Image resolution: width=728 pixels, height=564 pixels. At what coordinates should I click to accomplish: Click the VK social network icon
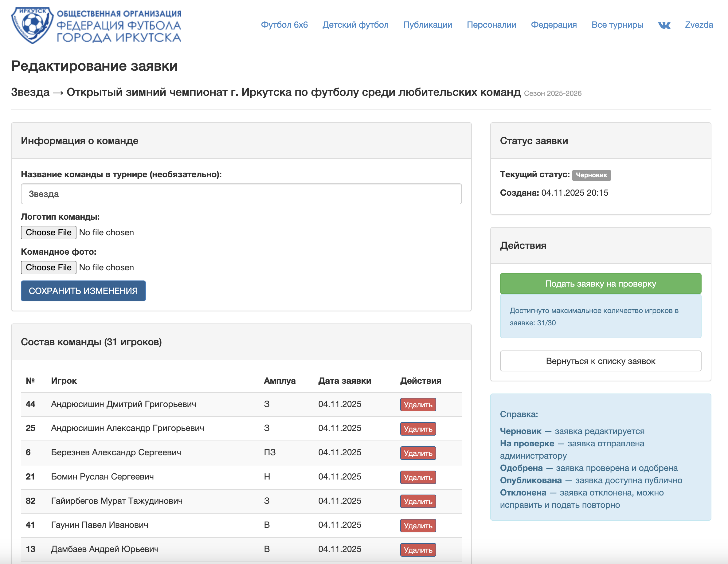coord(664,25)
